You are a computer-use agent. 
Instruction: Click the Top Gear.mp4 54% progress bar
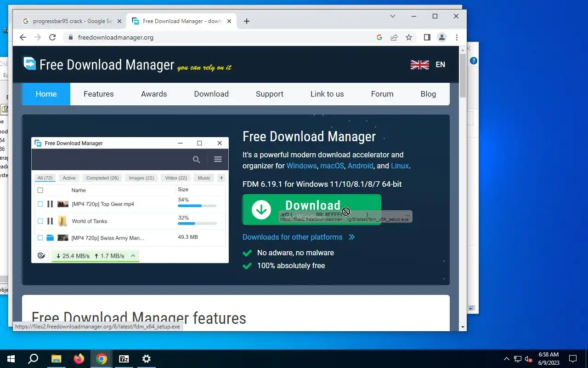coord(198,206)
